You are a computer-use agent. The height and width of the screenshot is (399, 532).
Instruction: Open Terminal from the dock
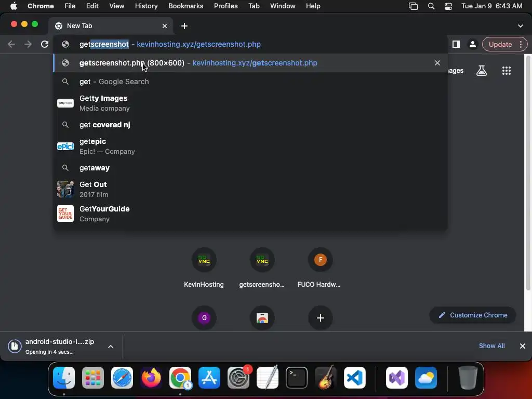click(x=297, y=378)
